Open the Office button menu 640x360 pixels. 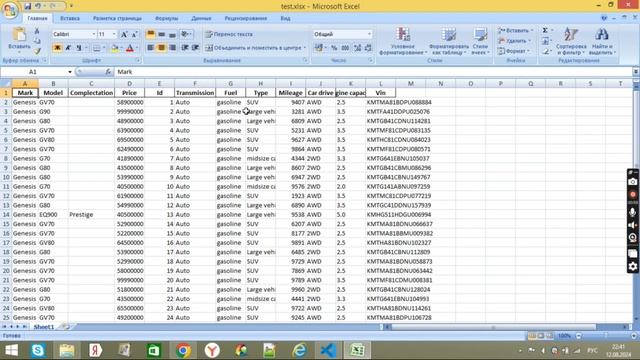pos(10,10)
